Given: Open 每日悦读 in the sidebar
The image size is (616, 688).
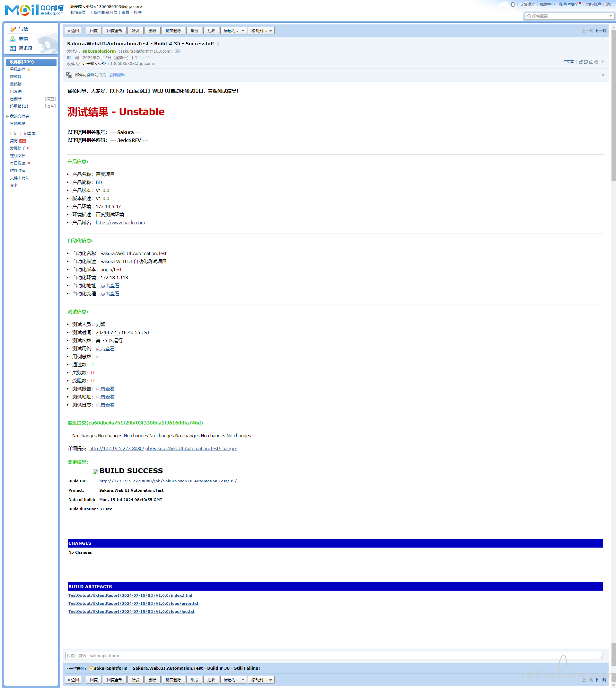Looking at the screenshot, I should coord(18,163).
